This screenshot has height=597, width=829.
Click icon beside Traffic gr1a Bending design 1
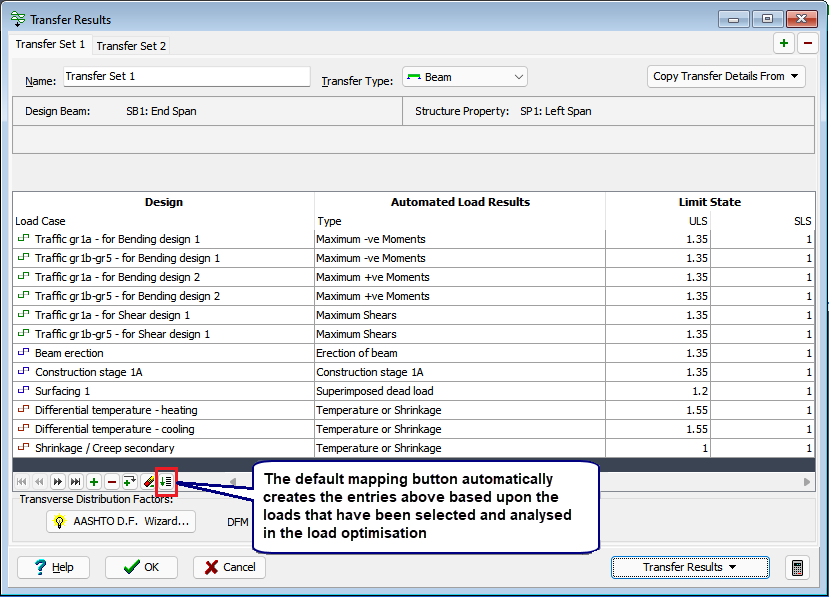pos(23,238)
